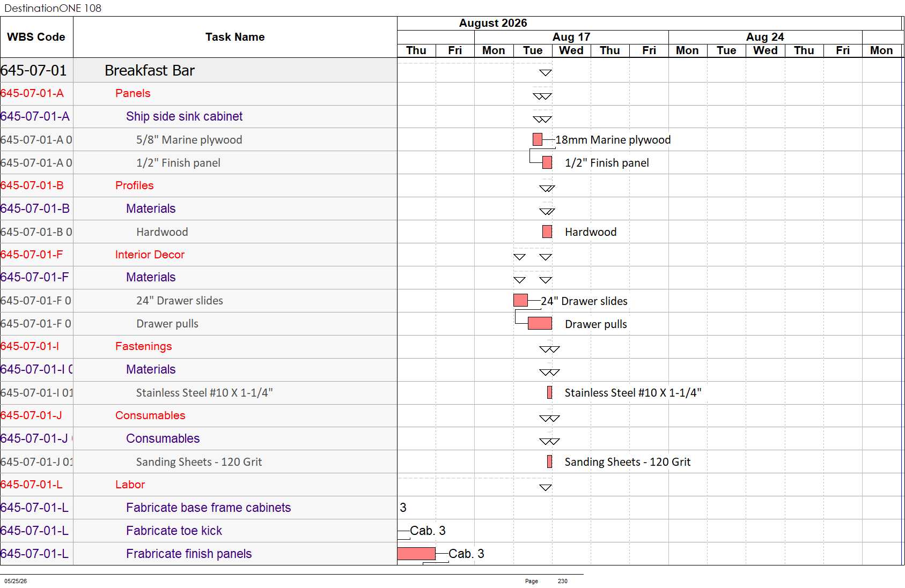The height and width of the screenshot is (588, 905).
Task: Click Panels summary marker in Gantt
Action: pyautogui.click(x=542, y=96)
